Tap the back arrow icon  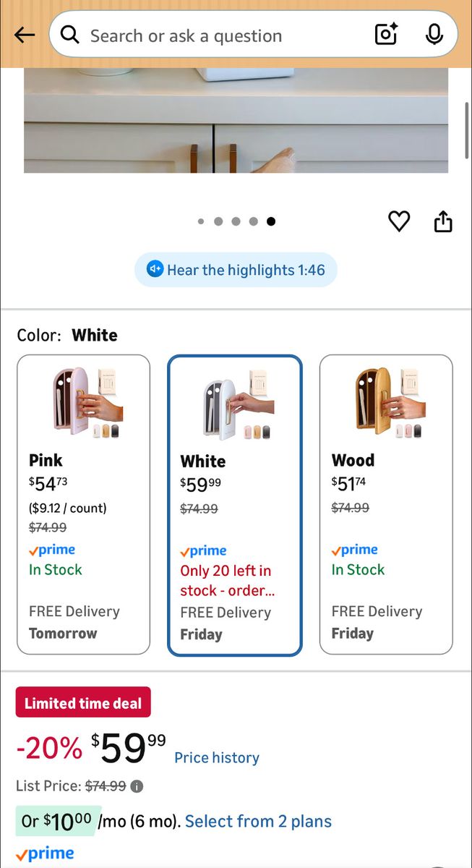25,35
